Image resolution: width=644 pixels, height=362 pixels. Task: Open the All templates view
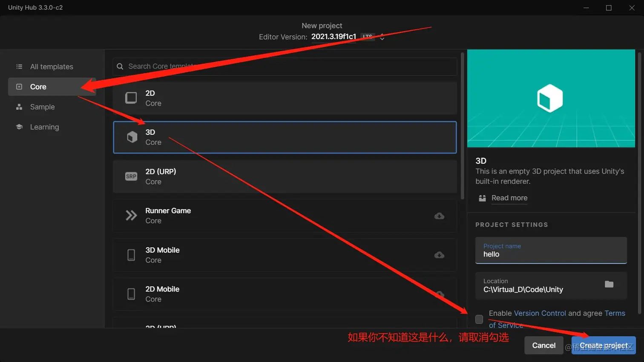(51, 66)
